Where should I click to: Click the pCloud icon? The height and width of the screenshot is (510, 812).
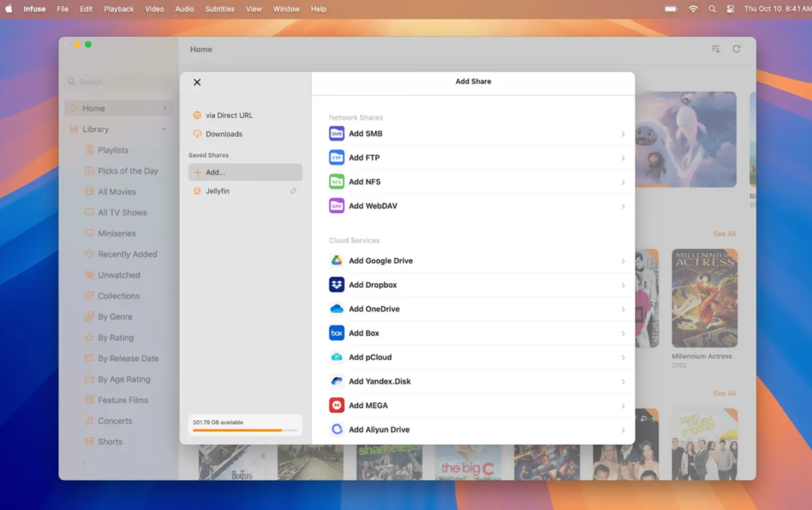coord(336,357)
